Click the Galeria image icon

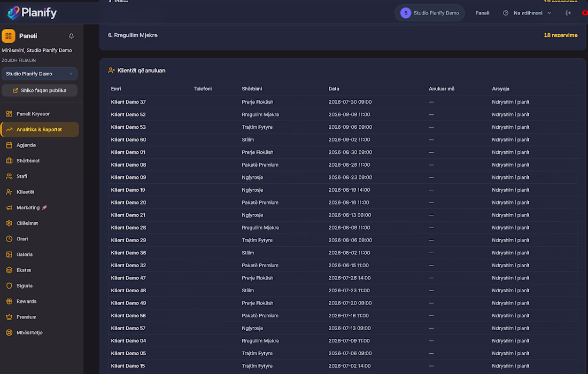coord(10,254)
